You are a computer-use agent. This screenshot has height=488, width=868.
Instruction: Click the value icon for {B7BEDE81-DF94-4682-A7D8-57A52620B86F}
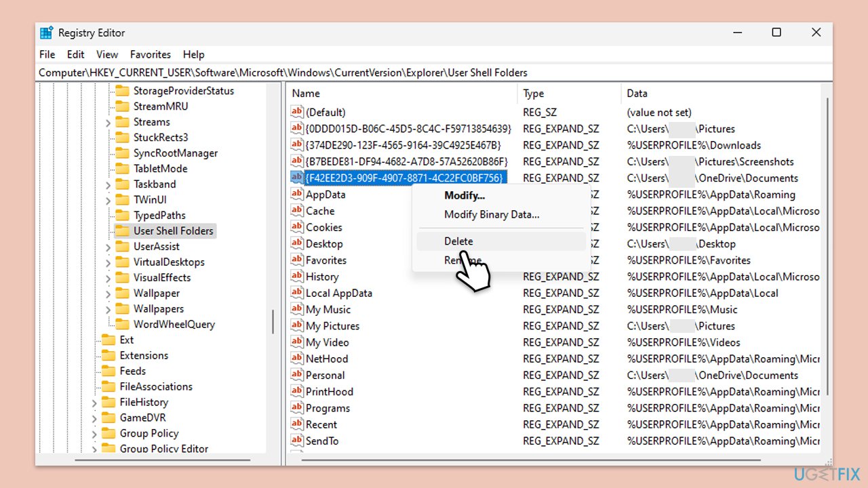point(297,161)
